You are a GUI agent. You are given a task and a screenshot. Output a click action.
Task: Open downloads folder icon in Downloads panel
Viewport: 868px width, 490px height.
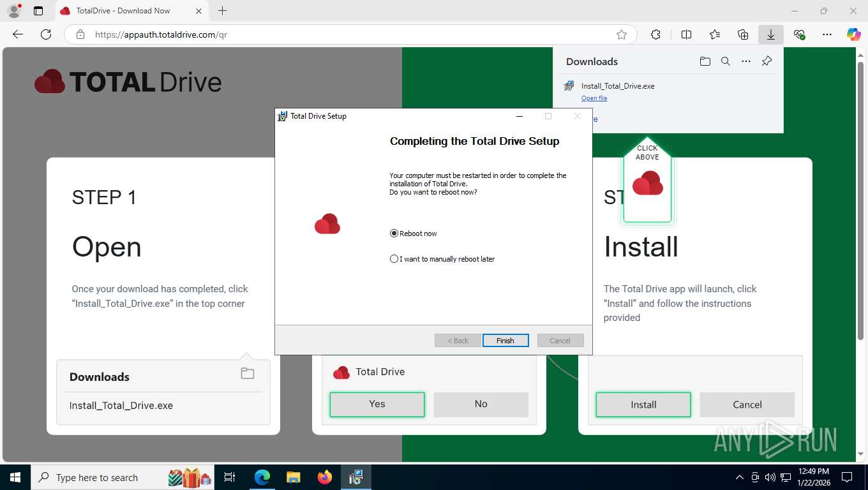pos(705,61)
